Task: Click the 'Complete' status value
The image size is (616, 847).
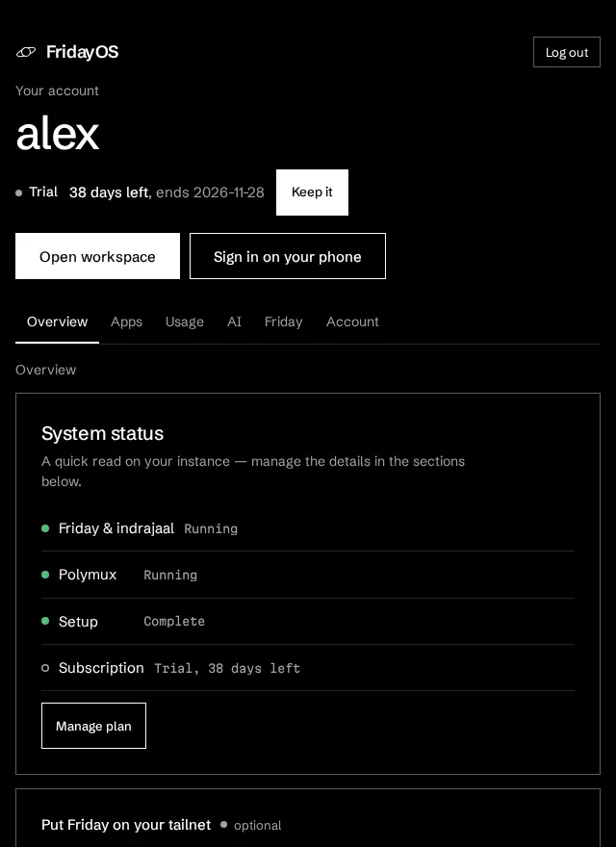Action: (174, 622)
